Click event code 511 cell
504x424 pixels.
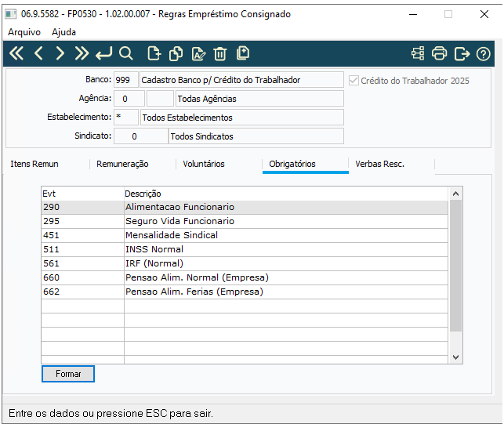[82, 249]
